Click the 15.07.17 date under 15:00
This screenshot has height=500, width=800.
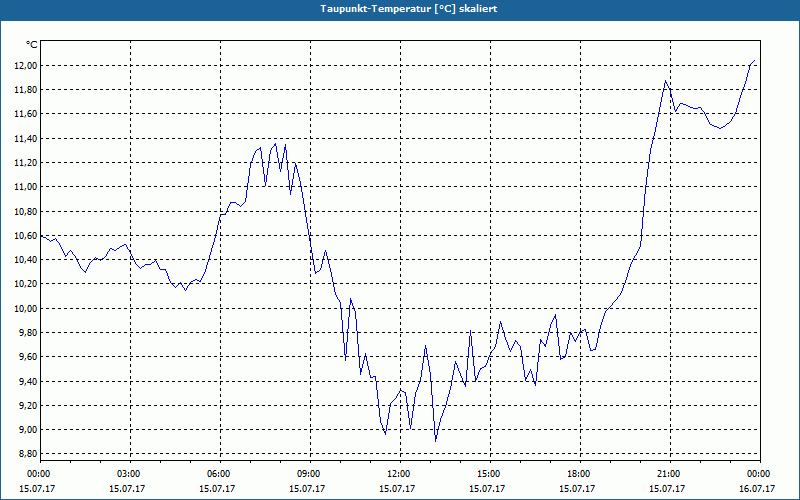[487, 489]
